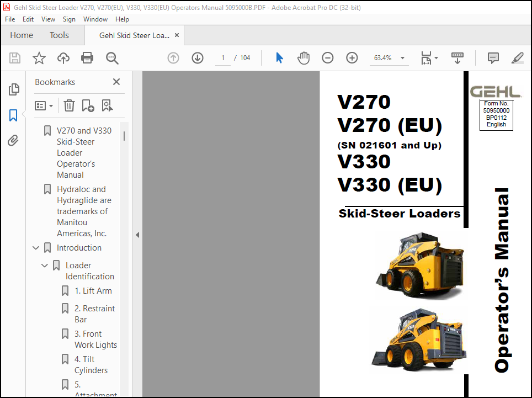Image resolution: width=532 pixels, height=398 pixels.
Task: Toggle the Bookmarks panel icon in the sidebar
Action: coord(13,115)
